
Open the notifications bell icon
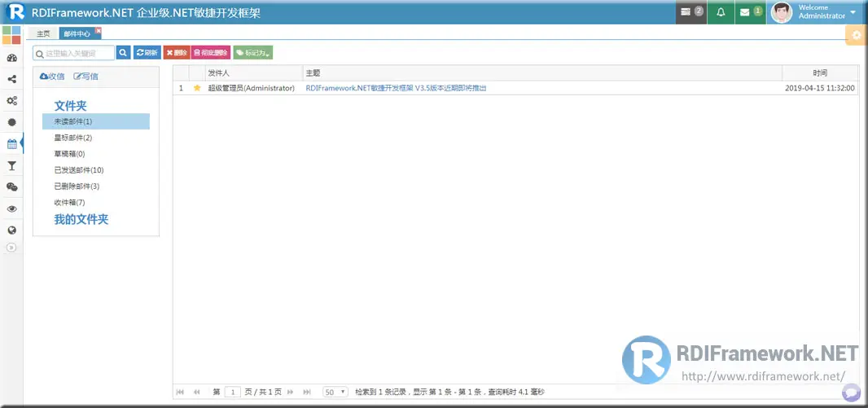721,11
